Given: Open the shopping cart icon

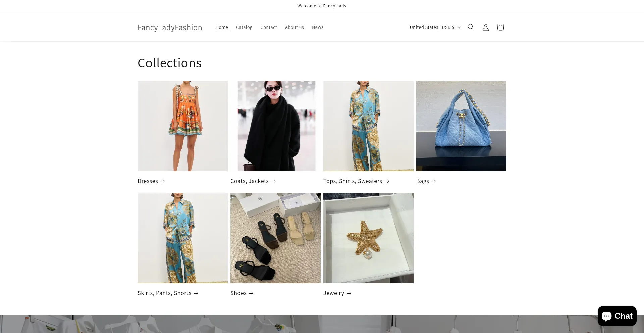Looking at the screenshot, I should [500, 27].
